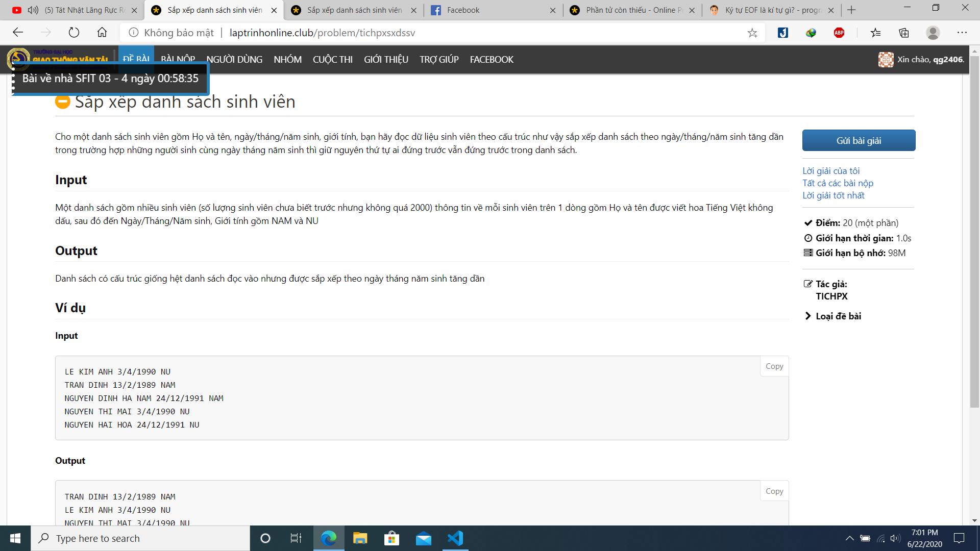This screenshot has width=980, height=551.
Task: Go to browser home page icon
Action: pos(102,33)
